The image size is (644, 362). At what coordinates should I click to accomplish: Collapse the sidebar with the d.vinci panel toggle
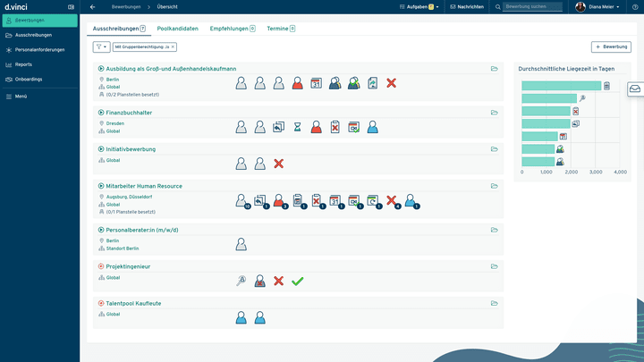71,6
